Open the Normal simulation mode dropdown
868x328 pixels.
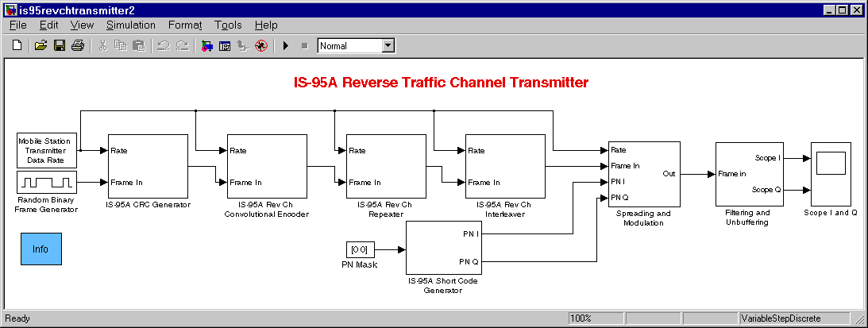click(x=388, y=46)
